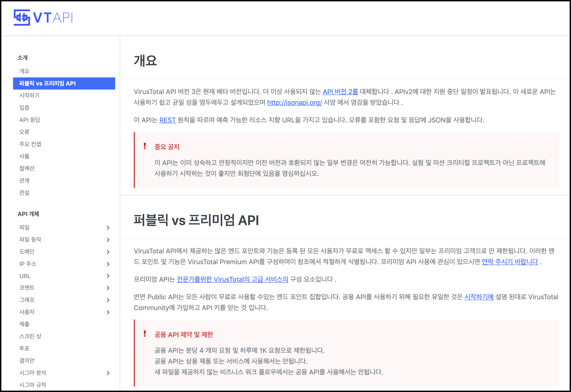This screenshot has height=392, width=571.
Task: Open the 연락 주시기 바랍니다 link
Action: point(510,262)
